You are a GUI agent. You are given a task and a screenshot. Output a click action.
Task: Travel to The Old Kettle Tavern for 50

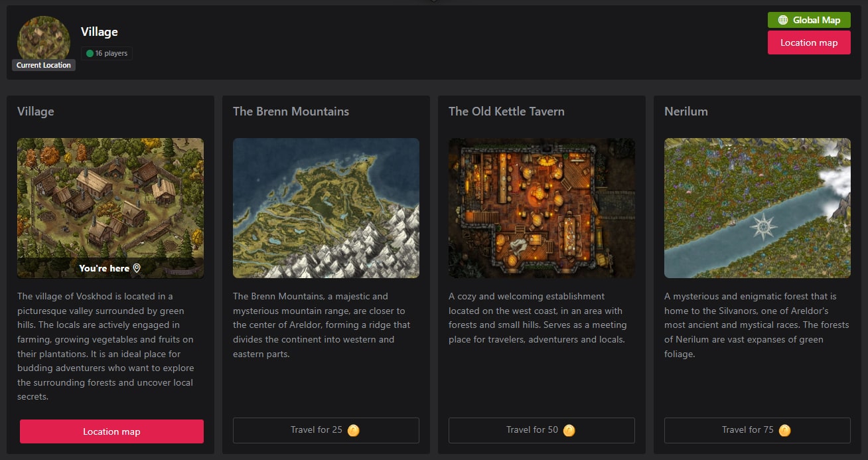pyautogui.click(x=542, y=430)
